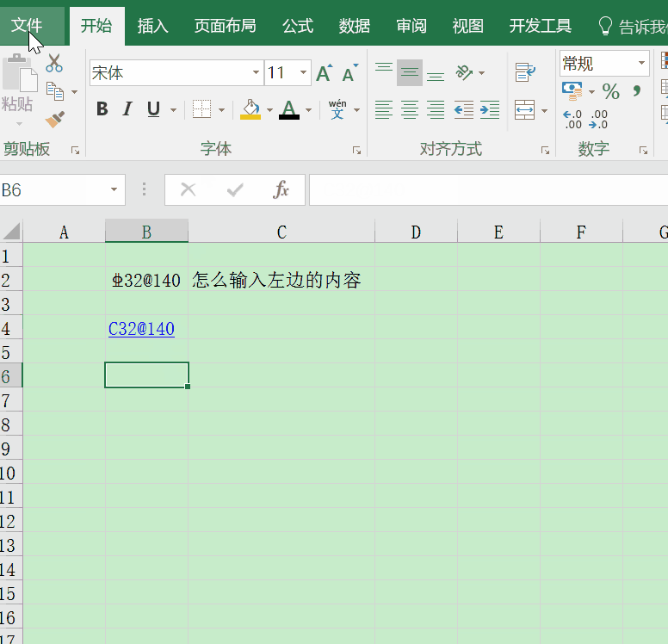Increase indent icon

(x=490, y=110)
